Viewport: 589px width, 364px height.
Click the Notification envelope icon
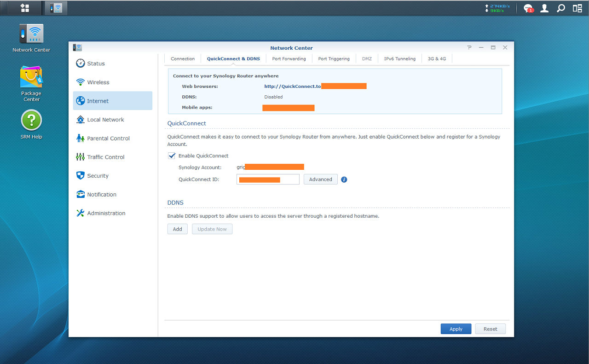coord(81,195)
